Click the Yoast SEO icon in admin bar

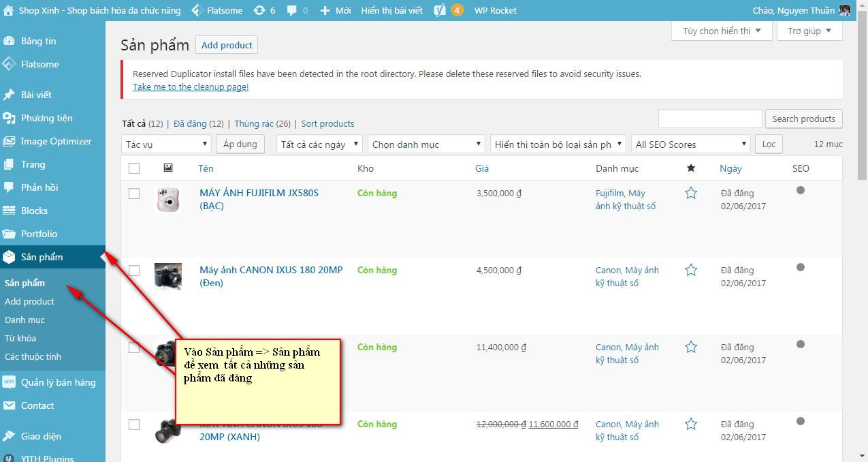tap(440, 10)
